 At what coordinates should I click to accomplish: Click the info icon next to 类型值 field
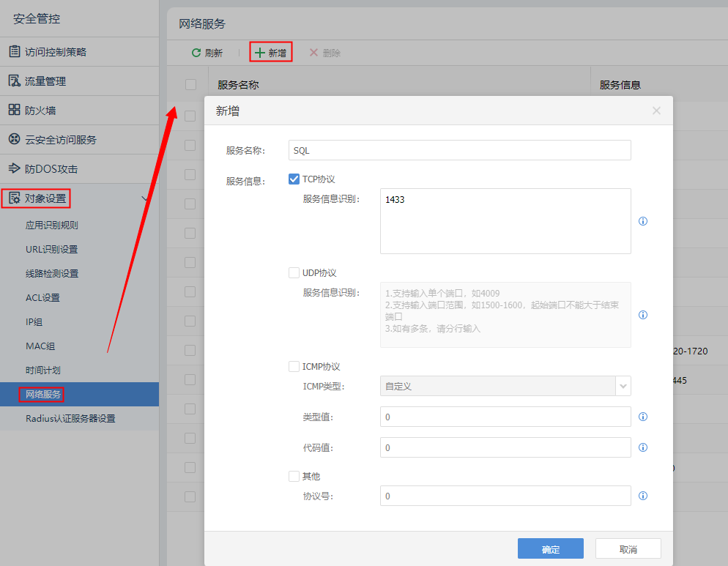(x=643, y=417)
